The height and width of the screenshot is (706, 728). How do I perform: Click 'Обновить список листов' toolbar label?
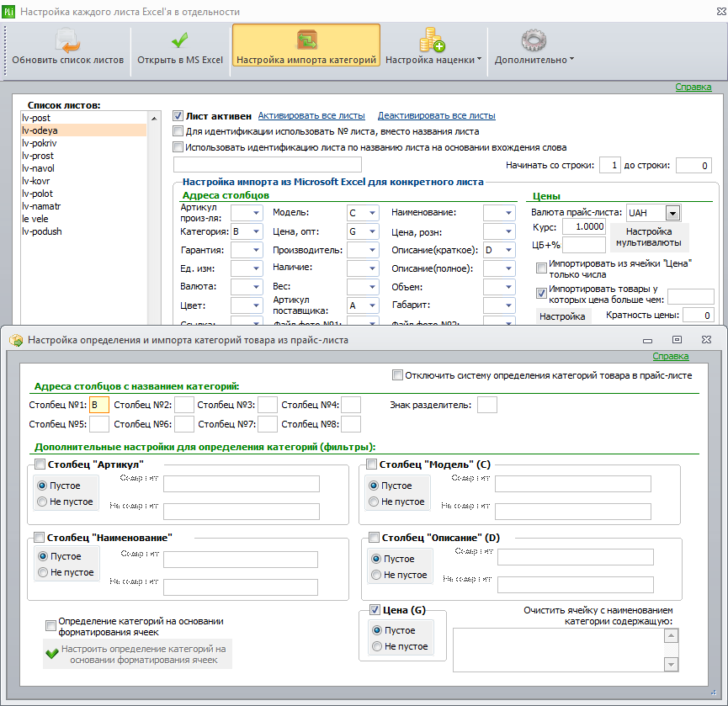click(x=68, y=60)
